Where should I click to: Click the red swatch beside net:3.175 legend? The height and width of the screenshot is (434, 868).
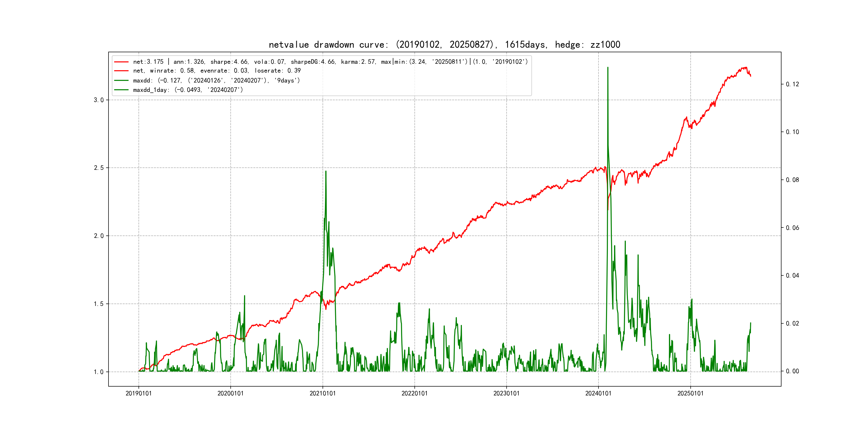coord(121,62)
